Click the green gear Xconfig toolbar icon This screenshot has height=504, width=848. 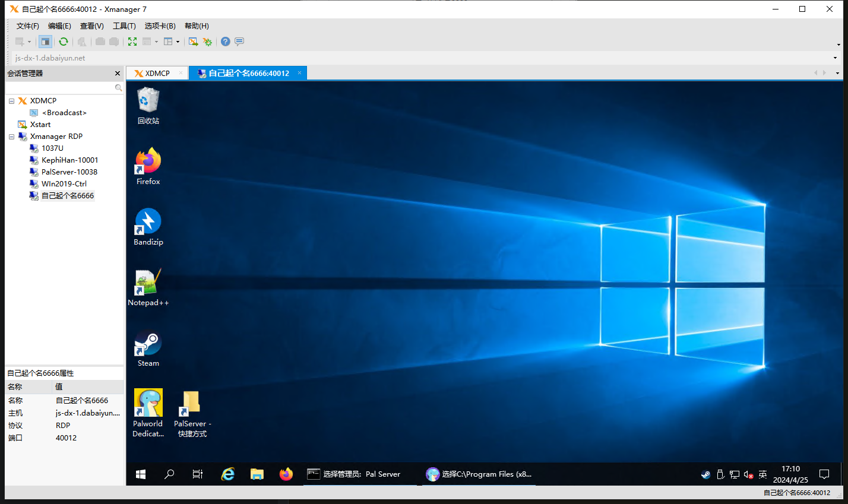[x=207, y=42]
